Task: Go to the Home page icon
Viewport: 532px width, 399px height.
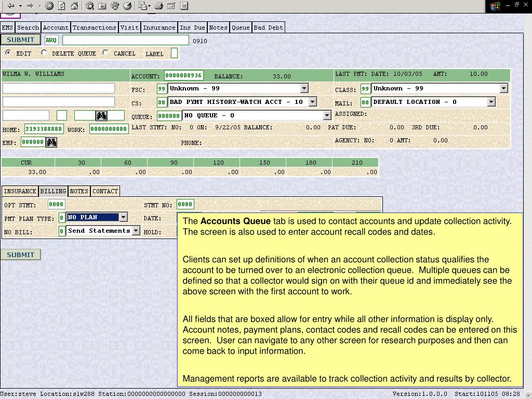Action: click(x=74, y=6)
